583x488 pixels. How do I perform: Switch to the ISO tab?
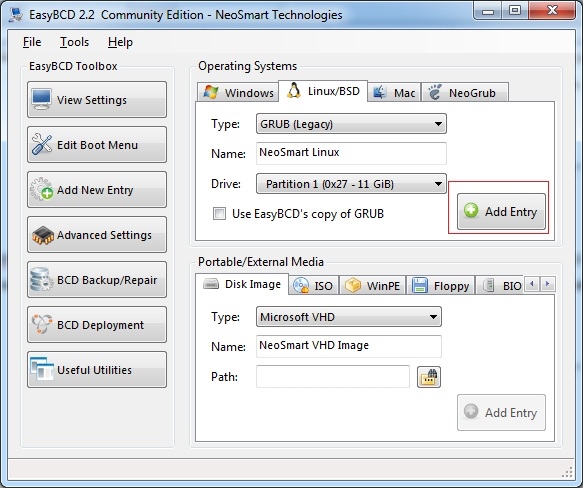pos(313,286)
